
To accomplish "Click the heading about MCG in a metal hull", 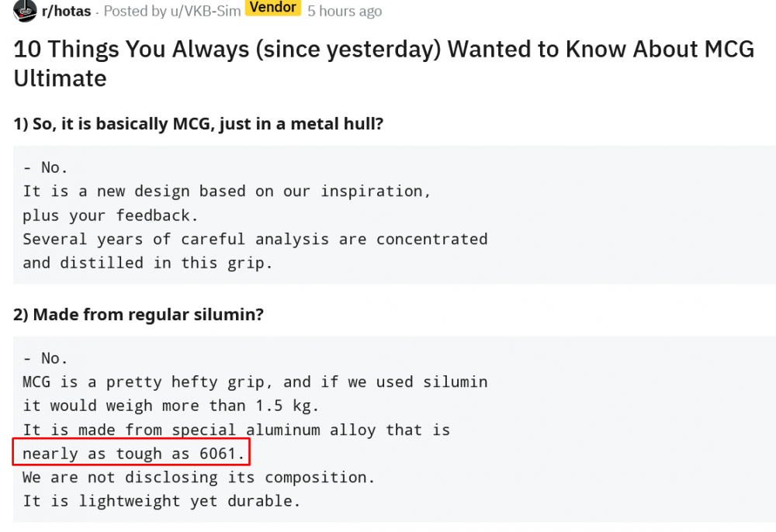I will coord(198,123).
